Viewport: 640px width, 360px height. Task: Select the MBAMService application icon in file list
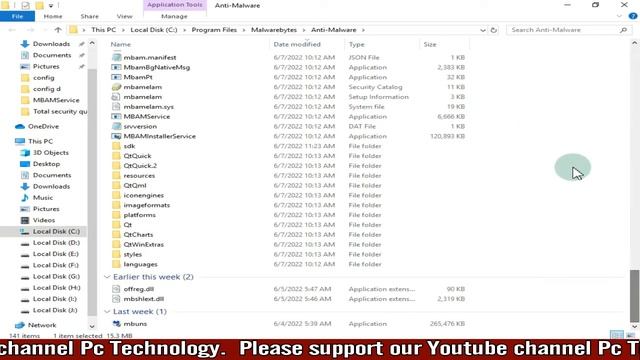click(x=116, y=116)
